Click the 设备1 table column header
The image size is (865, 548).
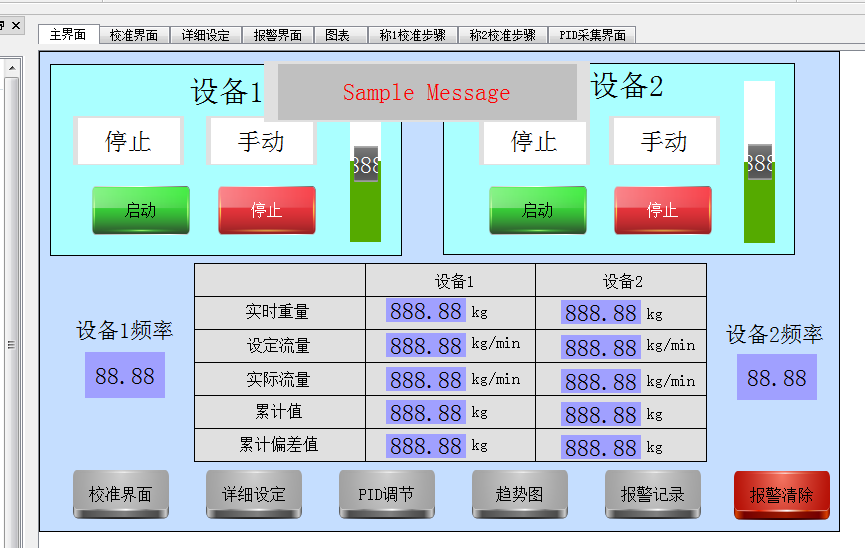[x=454, y=281]
